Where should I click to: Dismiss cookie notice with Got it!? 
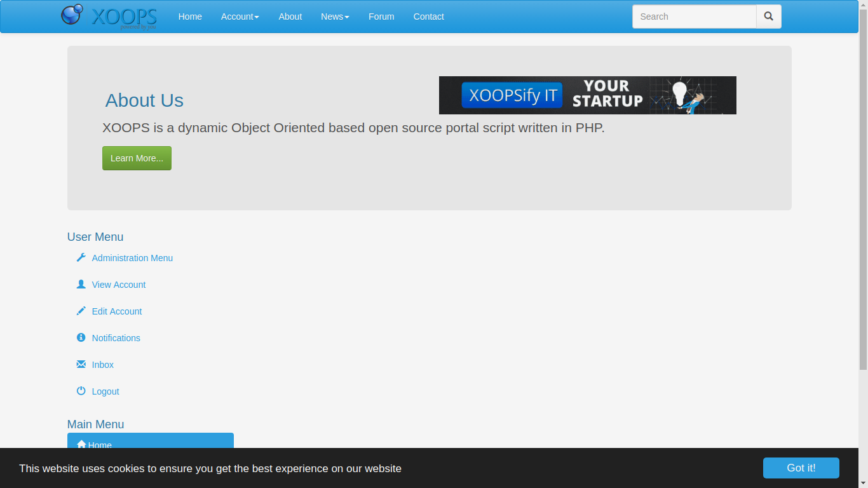click(x=801, y=468)
